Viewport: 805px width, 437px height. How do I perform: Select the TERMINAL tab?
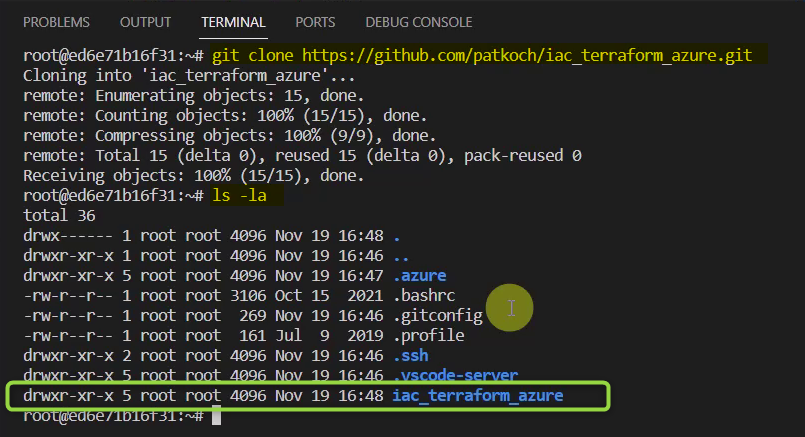(233, 23)
